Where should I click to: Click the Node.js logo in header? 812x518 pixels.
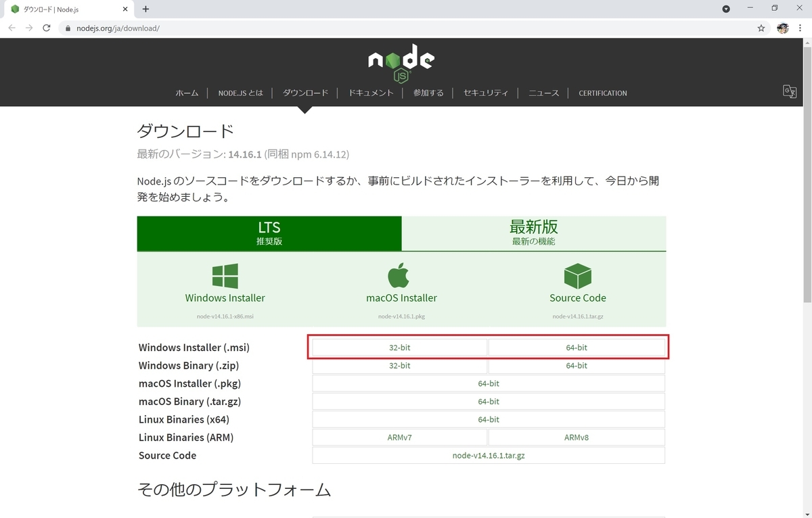[401, 64]
